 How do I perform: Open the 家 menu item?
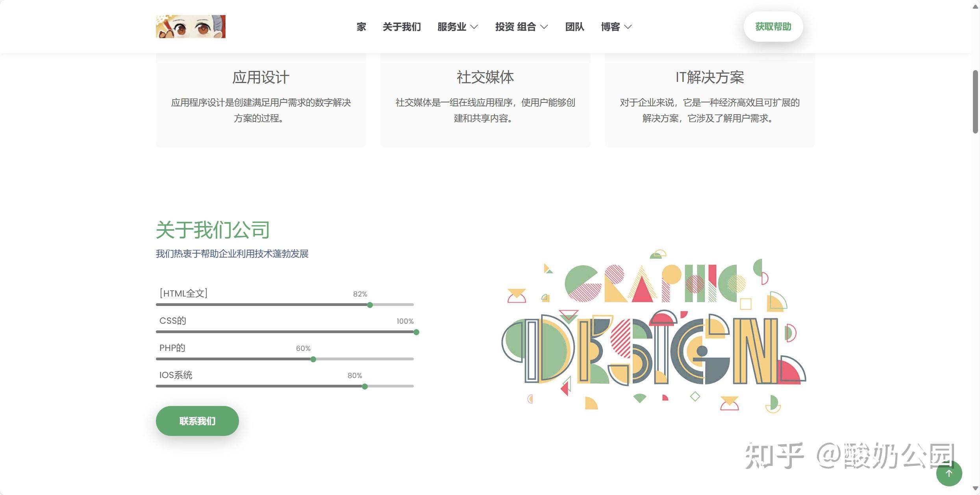coord(361,27)
